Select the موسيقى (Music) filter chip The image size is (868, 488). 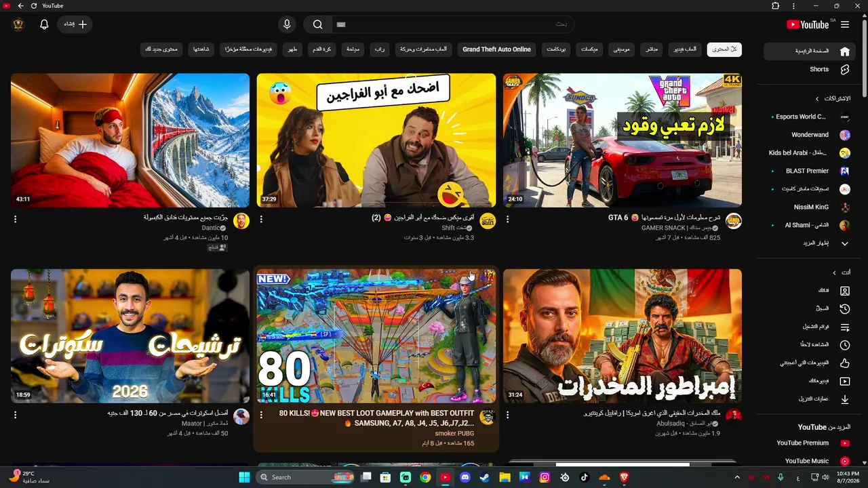(x=622, y=49)
